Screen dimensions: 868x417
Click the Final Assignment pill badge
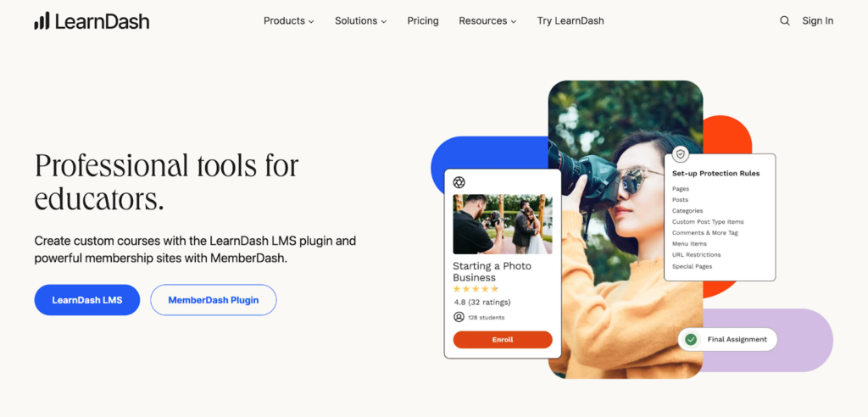coord(727,340)
